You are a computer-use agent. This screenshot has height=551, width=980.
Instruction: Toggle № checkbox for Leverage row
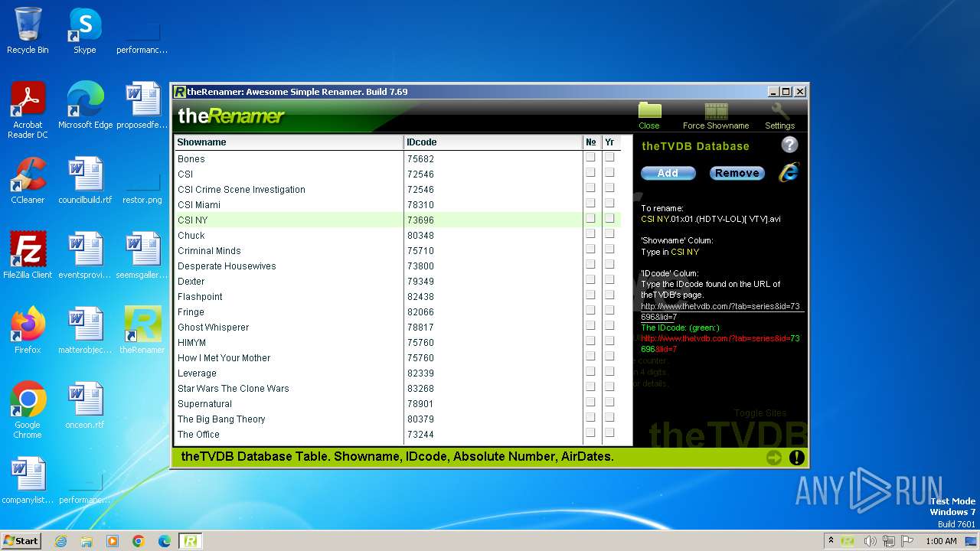pos(590,371)
